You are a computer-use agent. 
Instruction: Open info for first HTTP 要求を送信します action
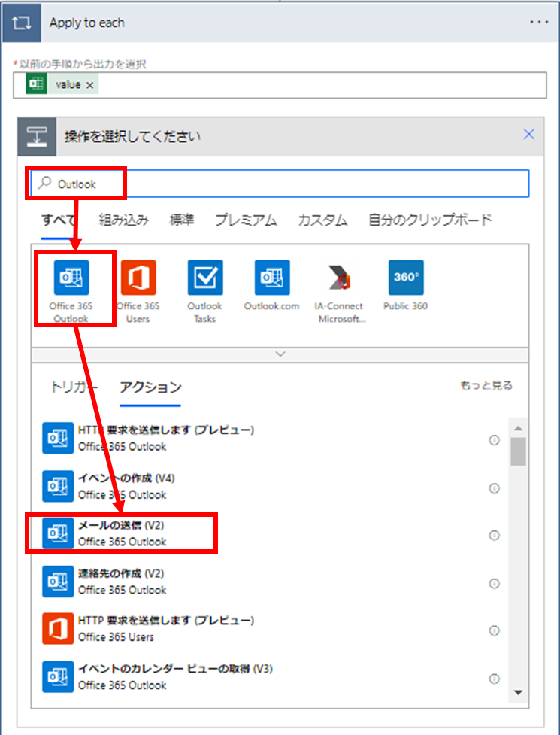coord(494,440)
